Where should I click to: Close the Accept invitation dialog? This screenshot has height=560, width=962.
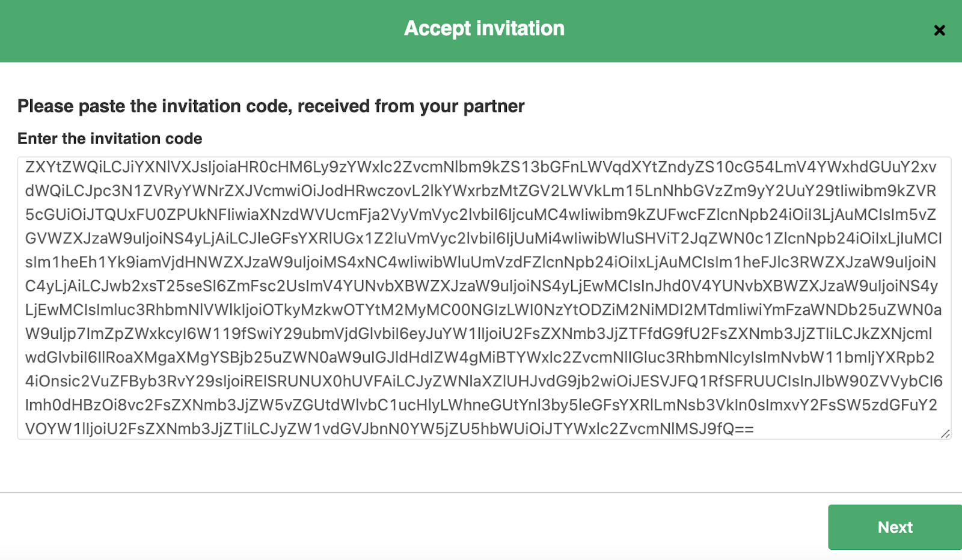(x=939, y=30)
